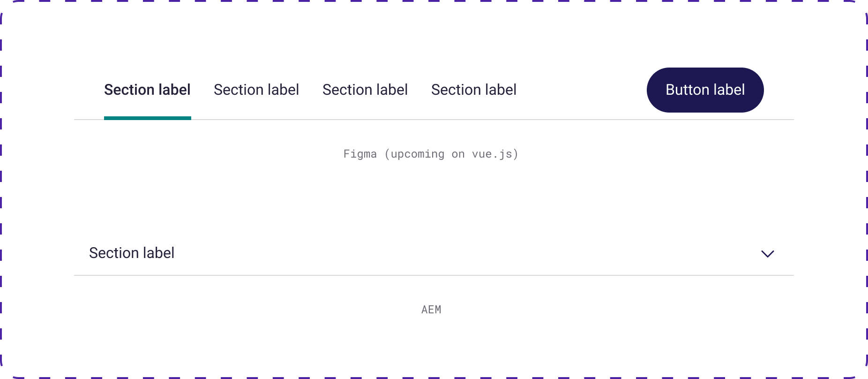Click the word on in the Figma caption
This screenshot has height=379, width=868.
(x=458, y=154)
